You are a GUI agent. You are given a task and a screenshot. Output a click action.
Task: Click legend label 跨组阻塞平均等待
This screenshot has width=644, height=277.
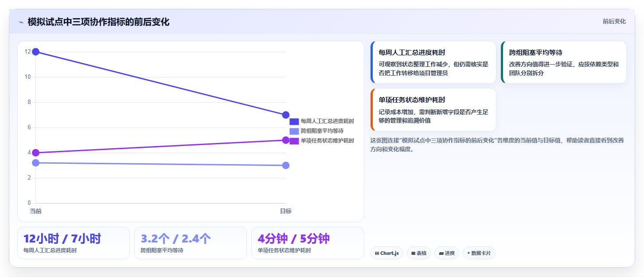[322, 131]
